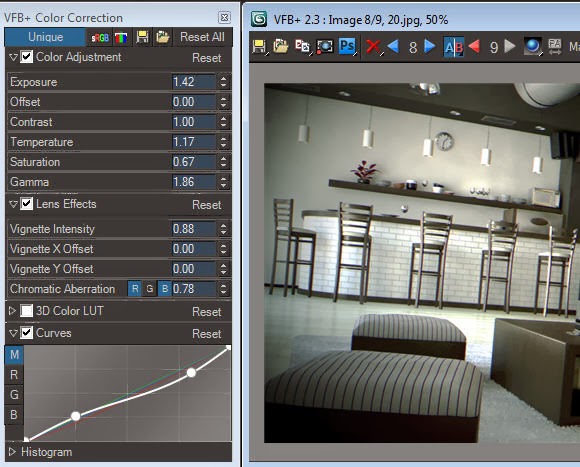580x467 pixels.
Task: Send image to Photoshop icon
Action: [347, 46]
